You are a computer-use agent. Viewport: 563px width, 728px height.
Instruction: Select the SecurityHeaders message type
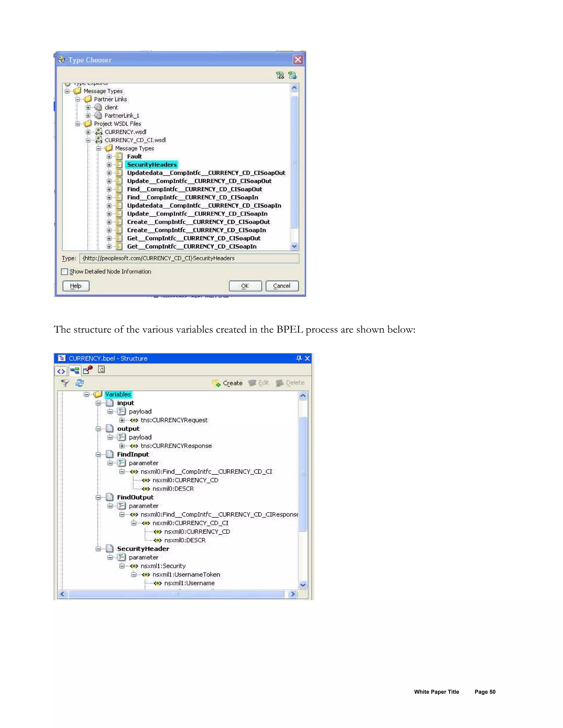coord(152,165)
